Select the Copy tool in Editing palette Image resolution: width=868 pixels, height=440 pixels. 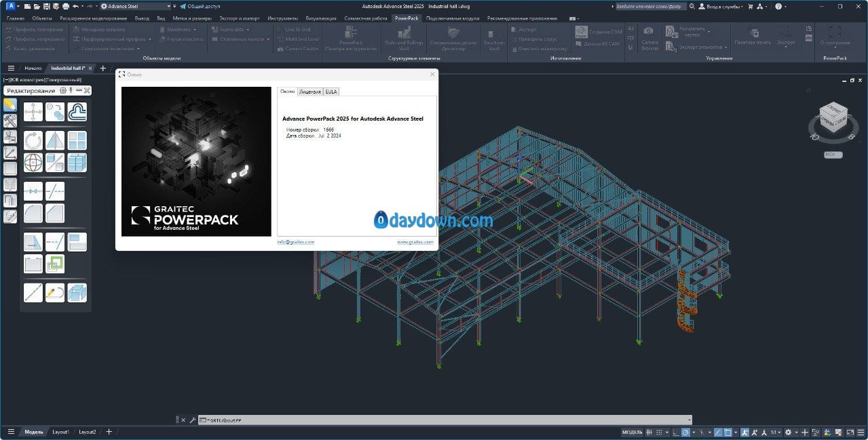[x=55, y=112]
